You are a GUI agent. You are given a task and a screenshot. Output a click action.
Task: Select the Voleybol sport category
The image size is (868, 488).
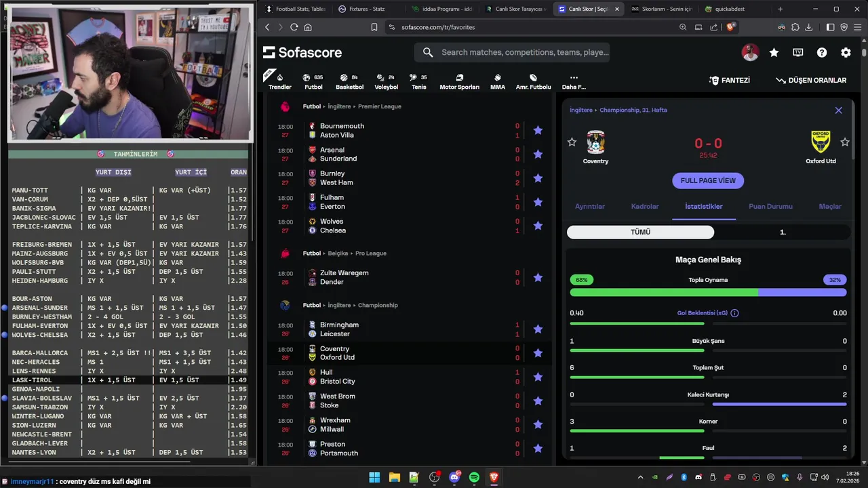[x=387, y=81]
